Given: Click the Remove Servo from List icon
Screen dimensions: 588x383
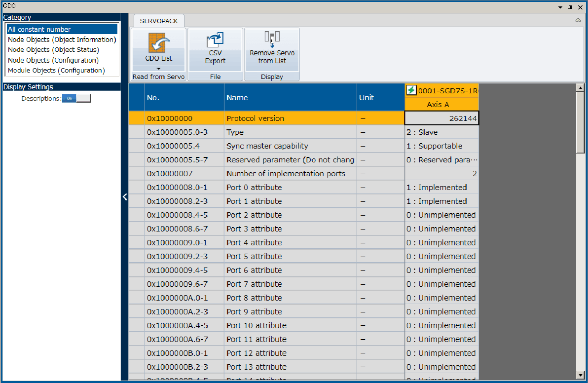Looking at the screenshot, I should [272, 39].
